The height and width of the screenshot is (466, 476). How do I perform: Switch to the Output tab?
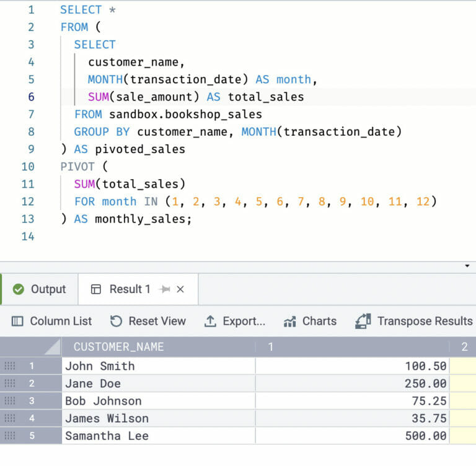tap(40, 289)
